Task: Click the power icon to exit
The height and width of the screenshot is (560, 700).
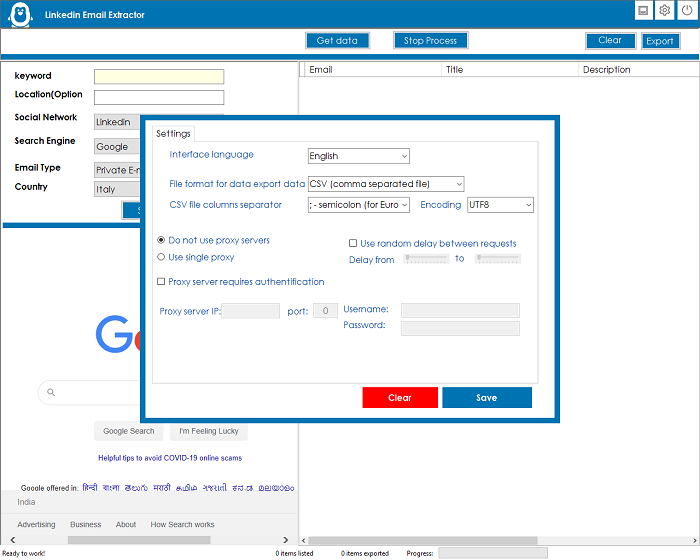Action: click(686, 11)
